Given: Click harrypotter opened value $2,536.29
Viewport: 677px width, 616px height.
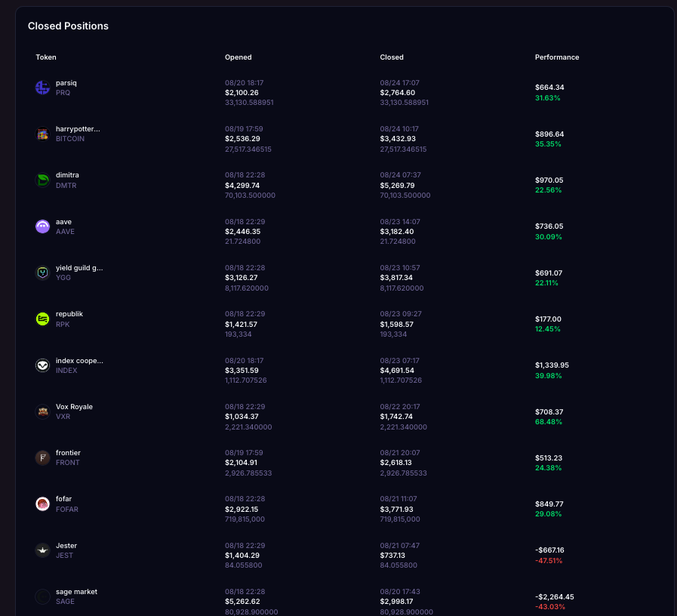Looking at the screenshot, I should click(242, 139).
